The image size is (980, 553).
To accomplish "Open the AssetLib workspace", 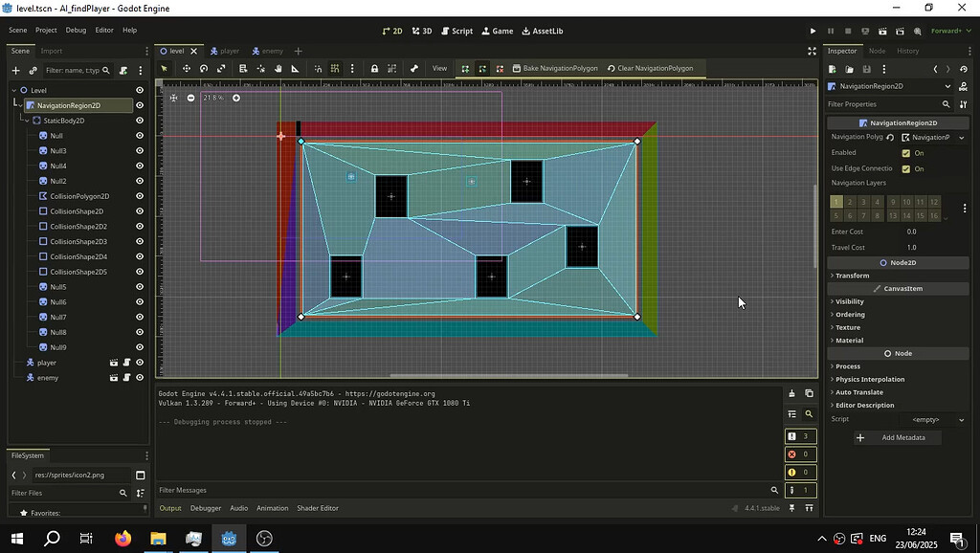I will point(543,31).
